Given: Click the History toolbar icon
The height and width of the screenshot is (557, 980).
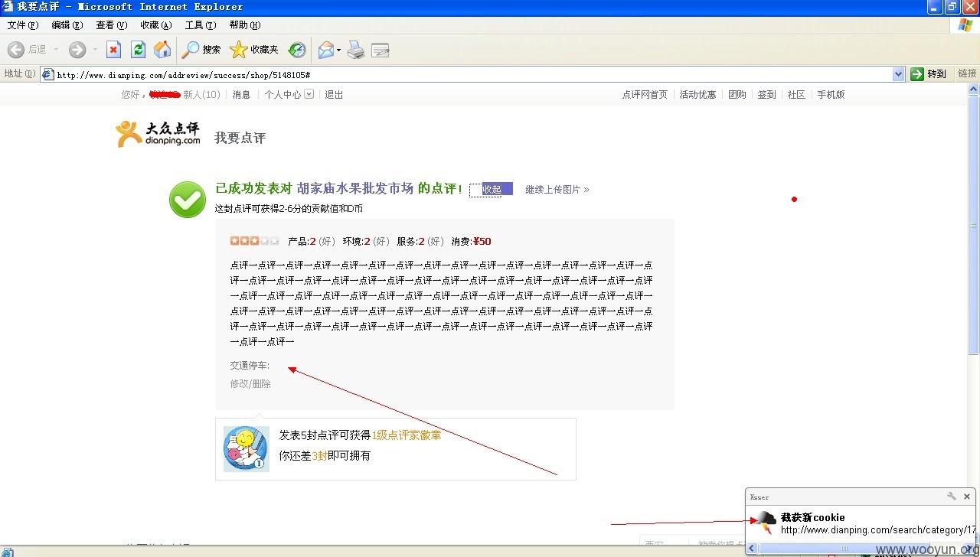Looking at the screenshot, I should tap(297, 50).
